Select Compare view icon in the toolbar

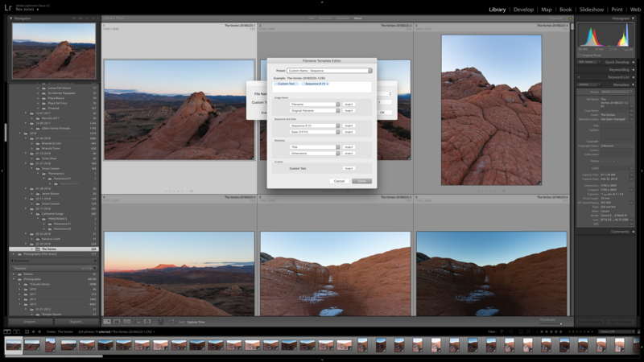pos(127,322)
